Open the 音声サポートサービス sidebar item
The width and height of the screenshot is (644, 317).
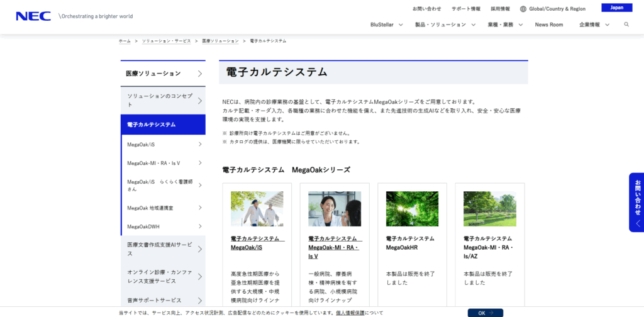tap(163, 300)
